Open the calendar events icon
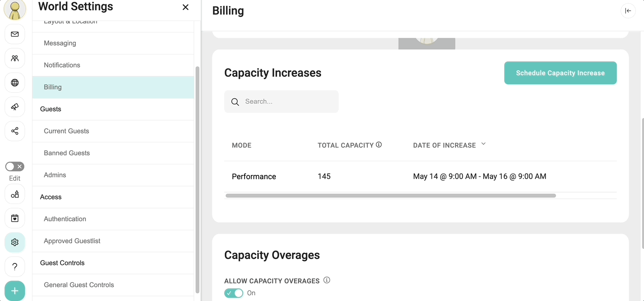 point(15,218)
